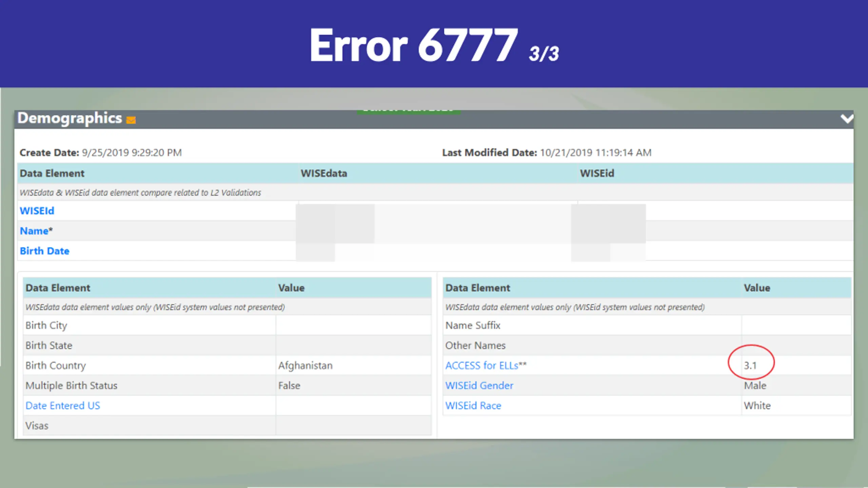868x488 pixels.
Task: Click the Other Names row label
Action: tap(475, 345)
